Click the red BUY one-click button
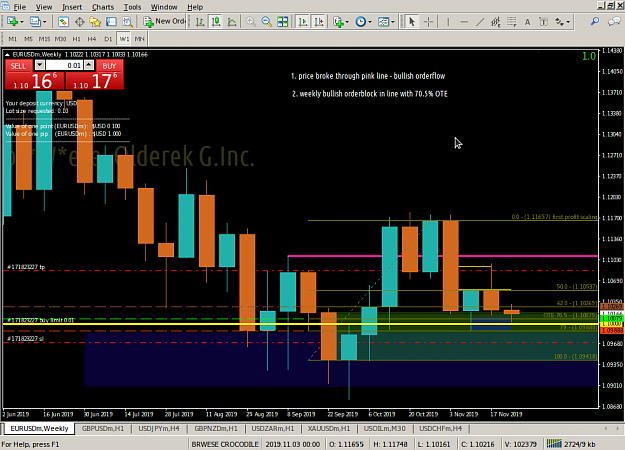 pos(109,66)
